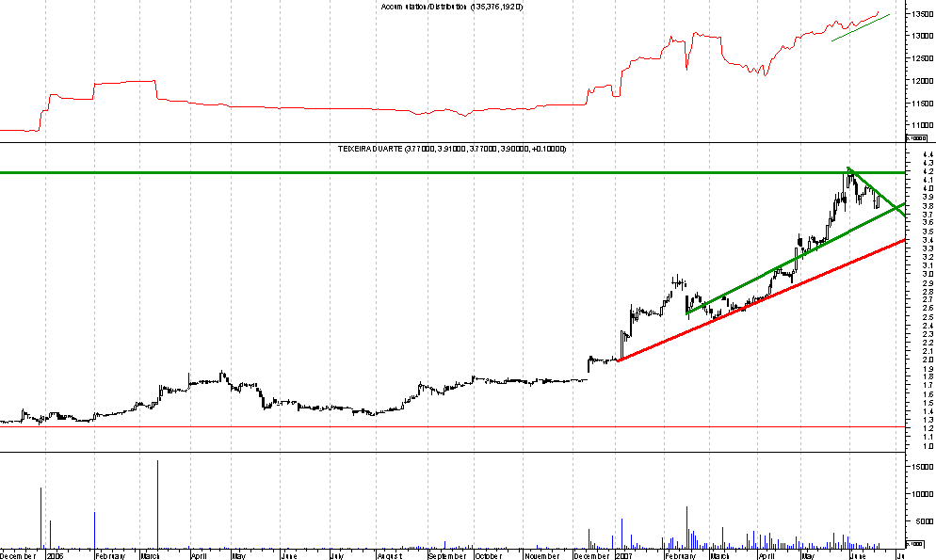Image resolution: width=936 pixels, height=560 pixels.
Task: Select the green rising trendline on price chart
Action: (x=796, y=259)
